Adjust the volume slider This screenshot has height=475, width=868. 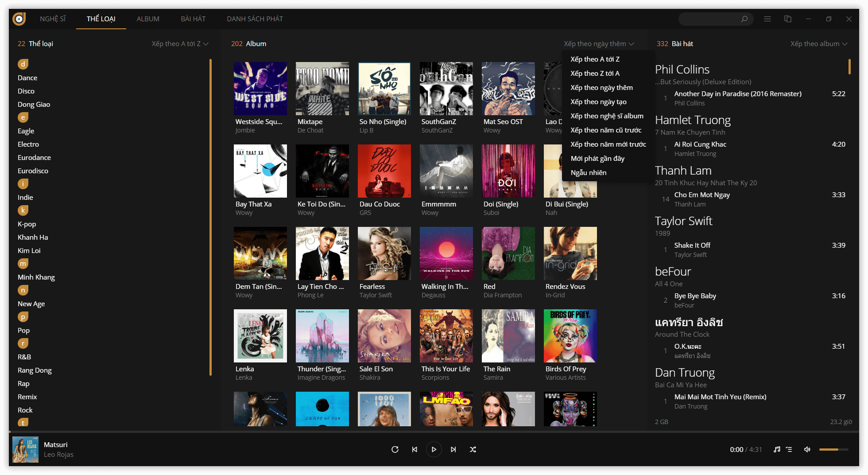[x=833, y=449]
